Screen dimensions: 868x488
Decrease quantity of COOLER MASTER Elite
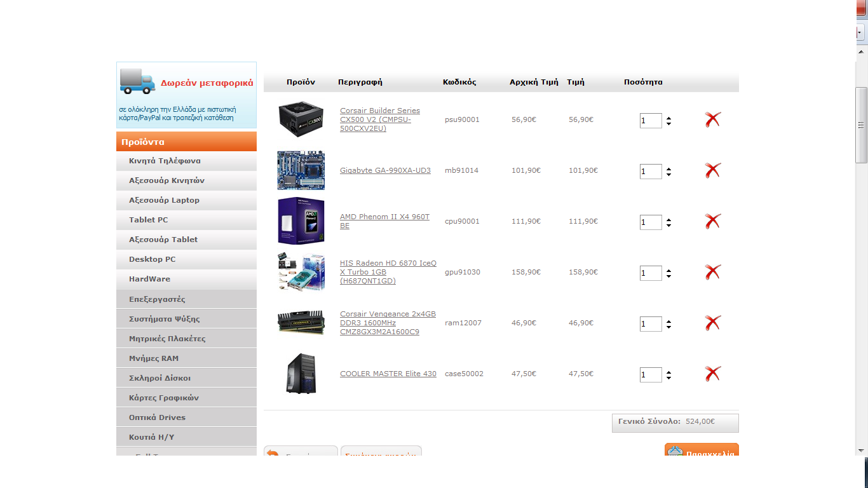tap(668, 378)
